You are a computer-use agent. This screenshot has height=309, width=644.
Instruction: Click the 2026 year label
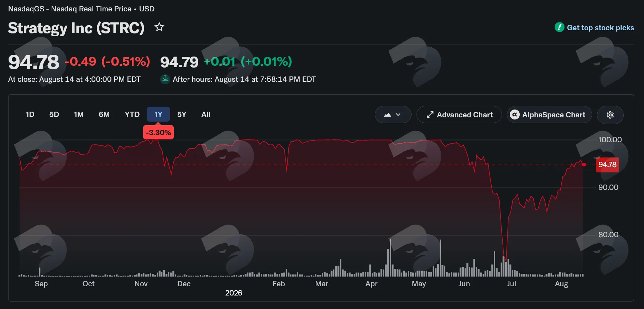[234, 293]
